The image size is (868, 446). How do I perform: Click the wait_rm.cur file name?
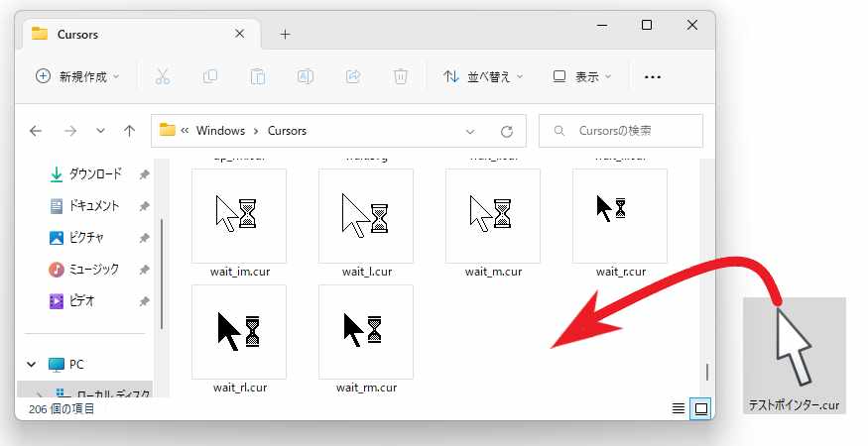tap(366, 388)
